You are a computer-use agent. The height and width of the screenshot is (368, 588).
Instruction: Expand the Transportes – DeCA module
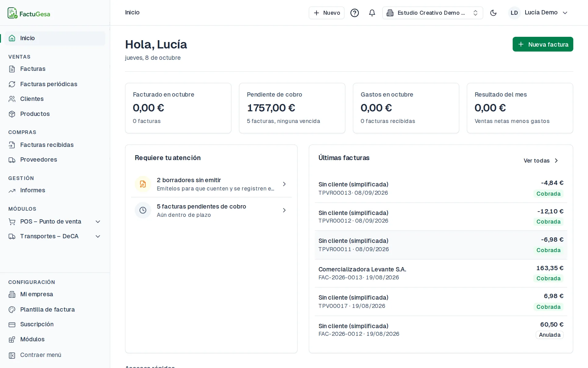[x=98, y=236]
